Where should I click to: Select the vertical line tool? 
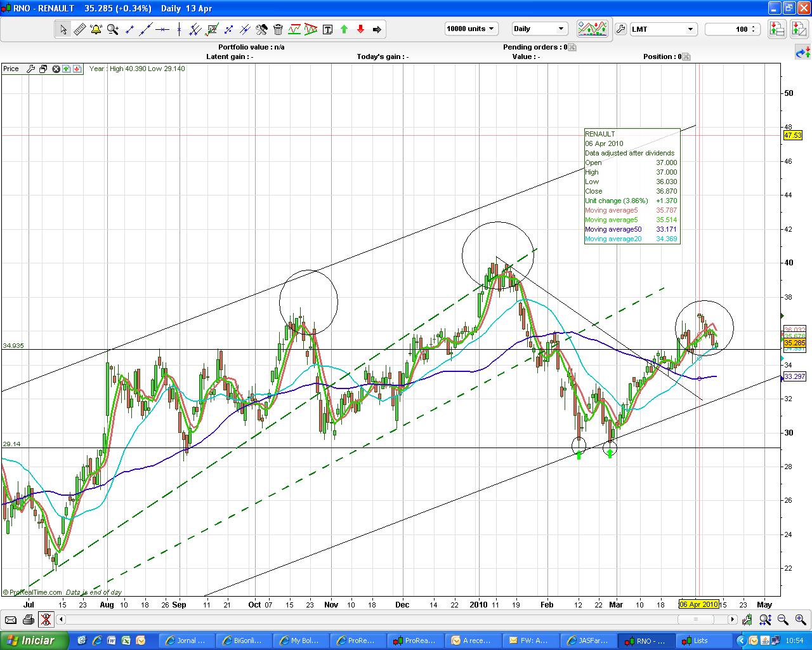click(x=179, y=29)
